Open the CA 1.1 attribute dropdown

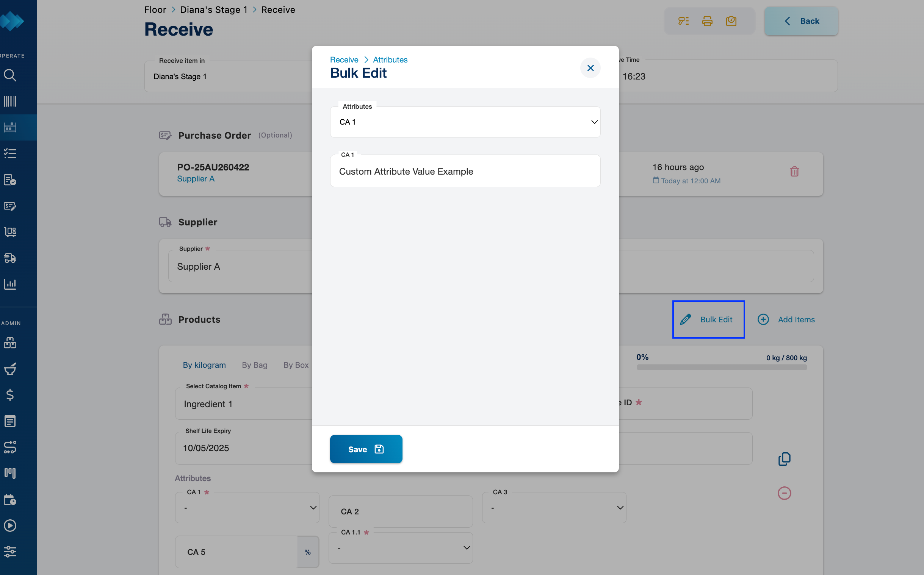click(x=401, y=548)
